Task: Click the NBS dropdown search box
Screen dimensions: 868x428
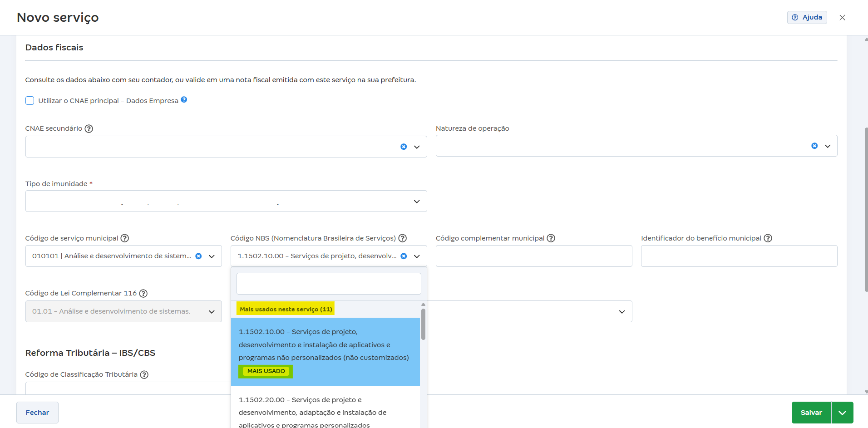Action: [x=329, y=284]
